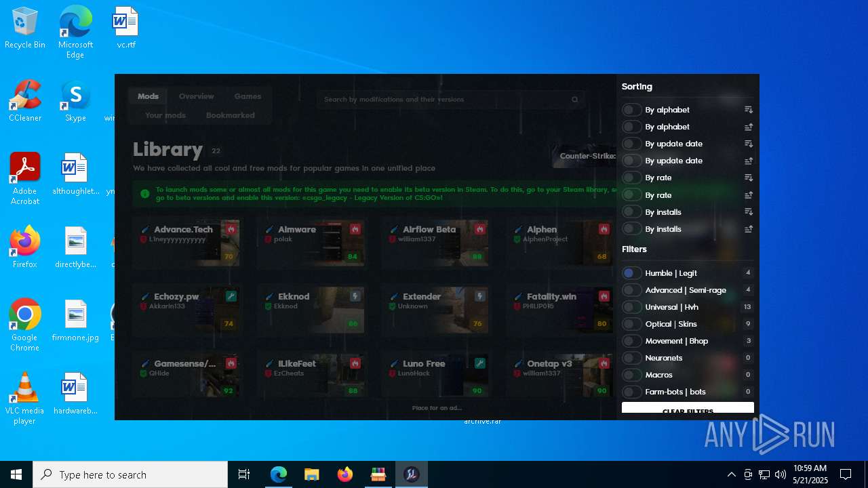Enable the second By update date toggle

(x=631, y=161)
